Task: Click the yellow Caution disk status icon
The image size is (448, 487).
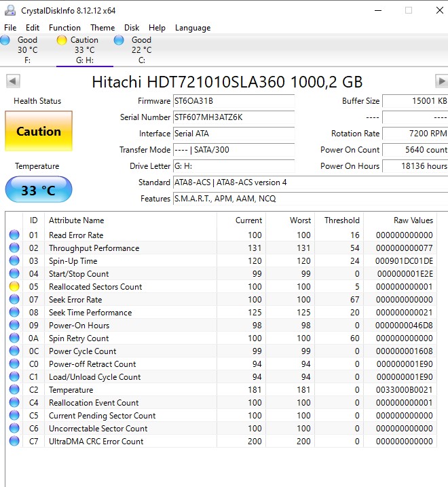Action: [62, 41]
